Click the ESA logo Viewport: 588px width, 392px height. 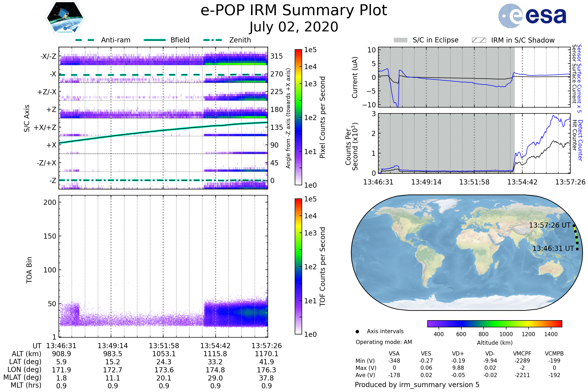coord(532,16)
